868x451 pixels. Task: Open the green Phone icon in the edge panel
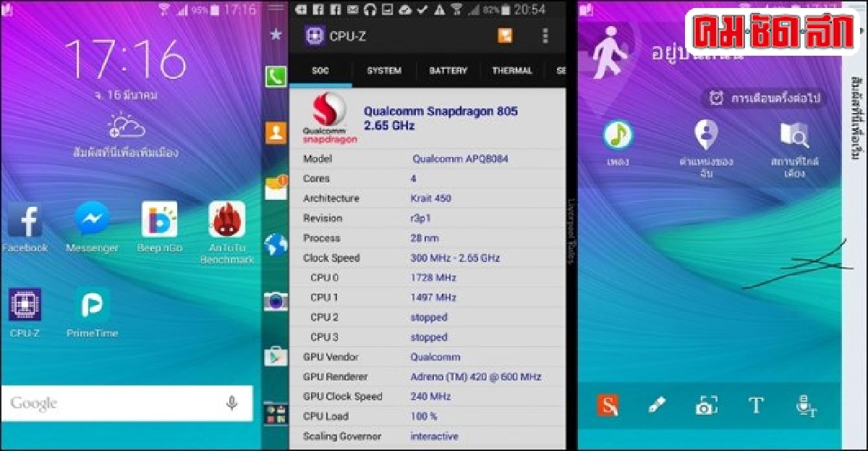pyautogui.click(x=276, y=76)
